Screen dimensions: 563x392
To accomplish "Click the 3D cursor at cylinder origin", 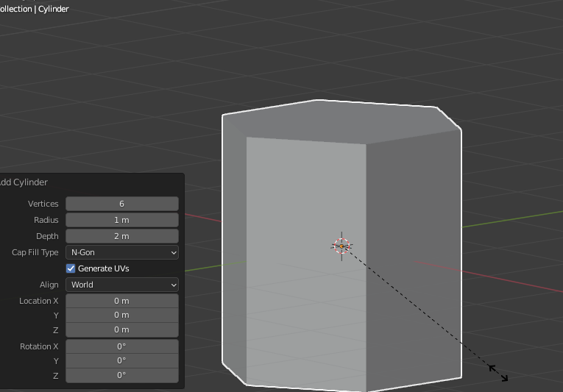I will point(341,246).
